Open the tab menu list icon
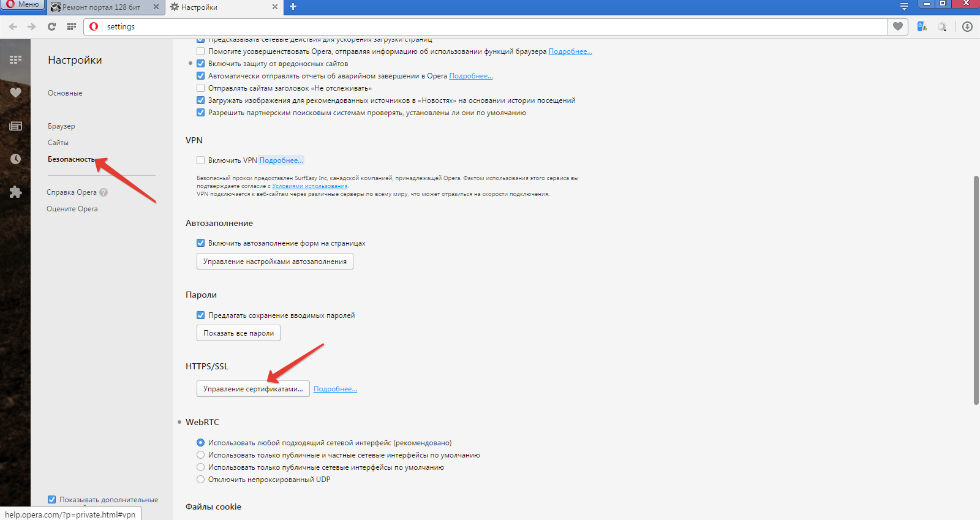The image size is (980, 520). [x=904, y=7]
